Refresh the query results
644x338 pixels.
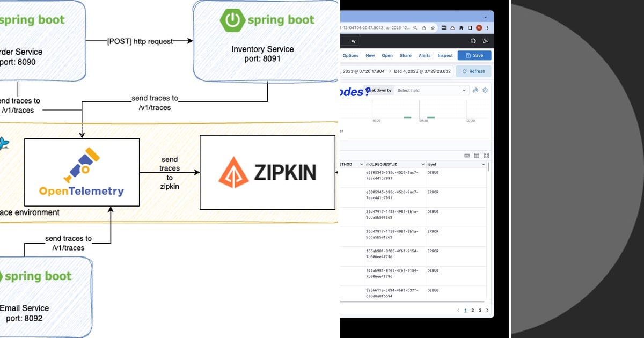click(x=474, y=71)
